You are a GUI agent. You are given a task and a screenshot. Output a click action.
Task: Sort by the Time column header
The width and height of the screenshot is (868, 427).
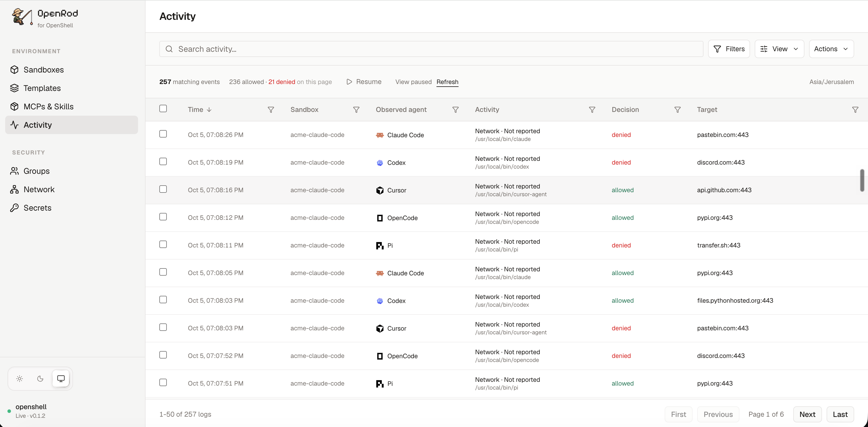(200, 110)
